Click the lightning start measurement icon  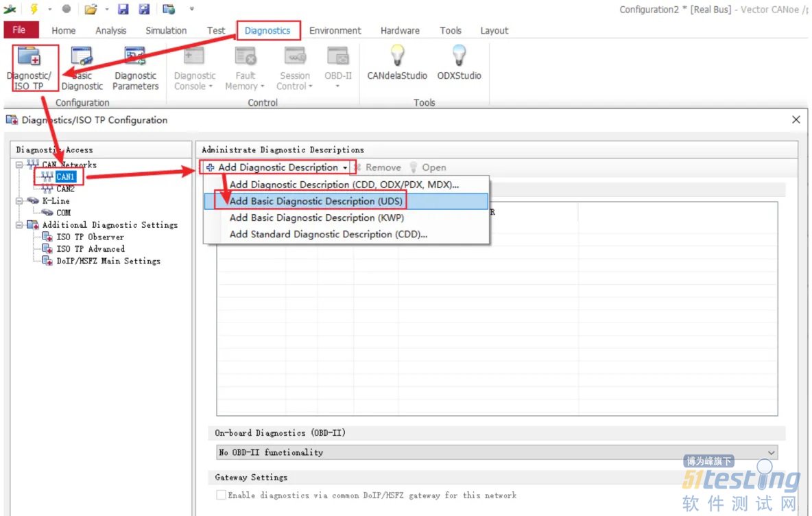34,9
